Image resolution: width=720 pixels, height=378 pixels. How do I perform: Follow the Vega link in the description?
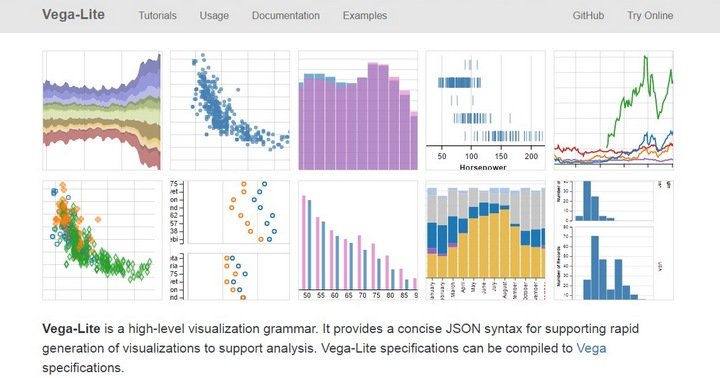(591, 348)
